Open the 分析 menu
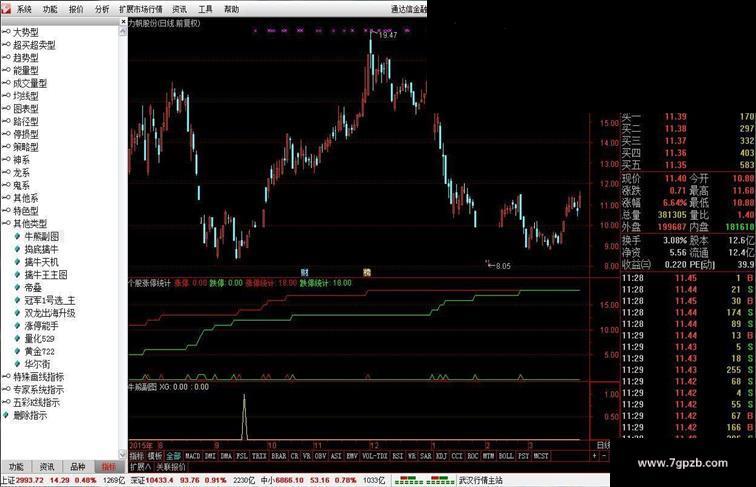Screen dimensions: 756x487 click(102, 9)
